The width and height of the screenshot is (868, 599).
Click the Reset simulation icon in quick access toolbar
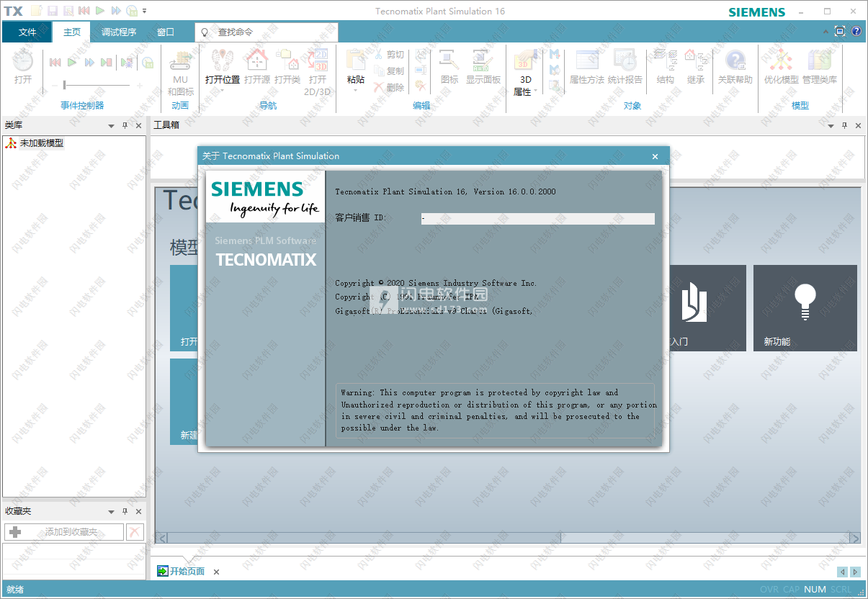84,11
